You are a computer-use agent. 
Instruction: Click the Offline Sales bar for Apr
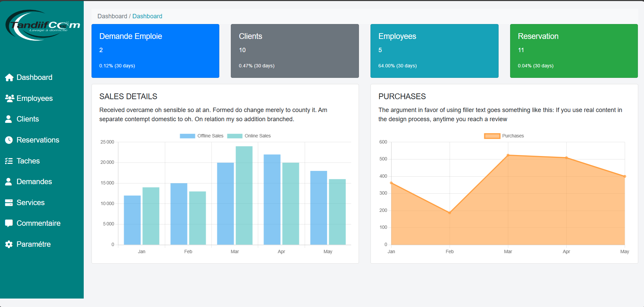(x=272, y=199)
